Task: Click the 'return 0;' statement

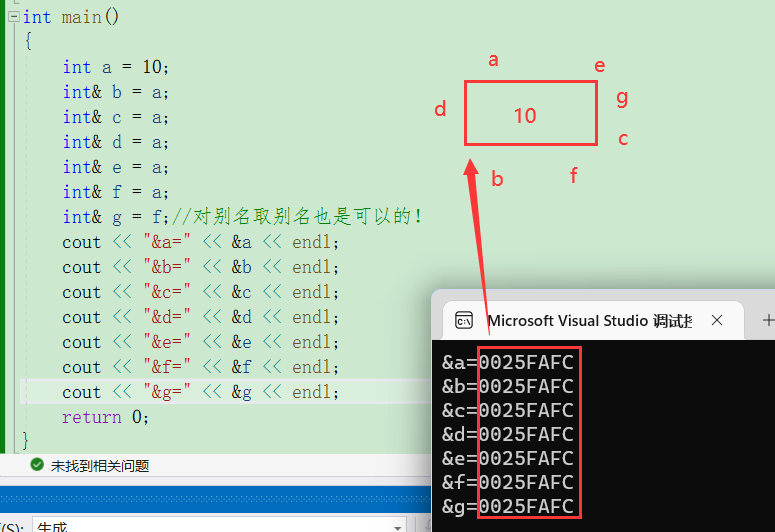Action: [105, 417]
